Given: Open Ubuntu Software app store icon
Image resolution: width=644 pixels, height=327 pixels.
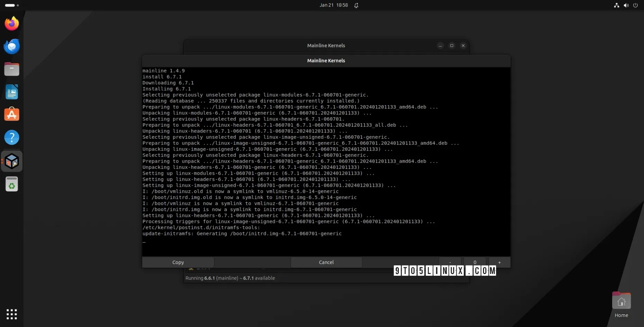Looking at the screenshot, I should (12, 115).
